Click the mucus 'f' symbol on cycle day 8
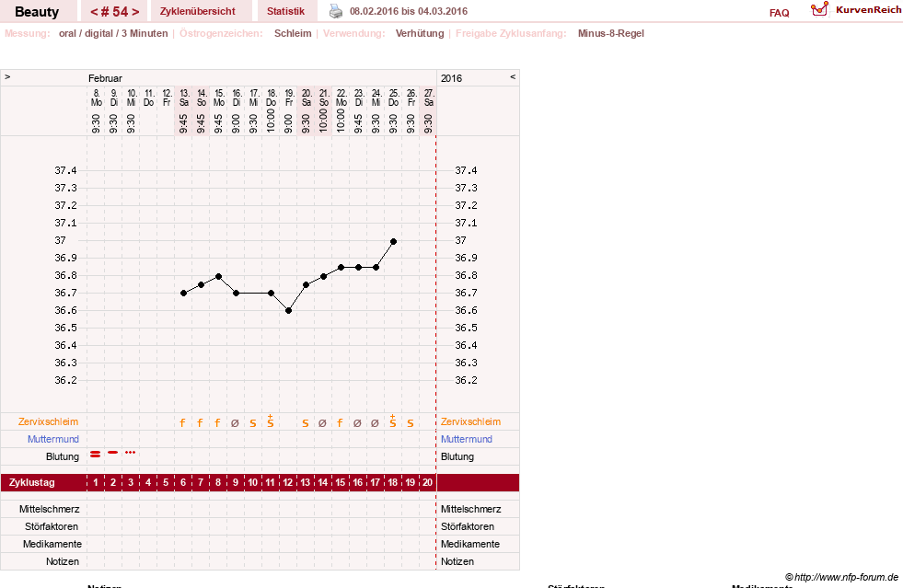 point(217,422)
